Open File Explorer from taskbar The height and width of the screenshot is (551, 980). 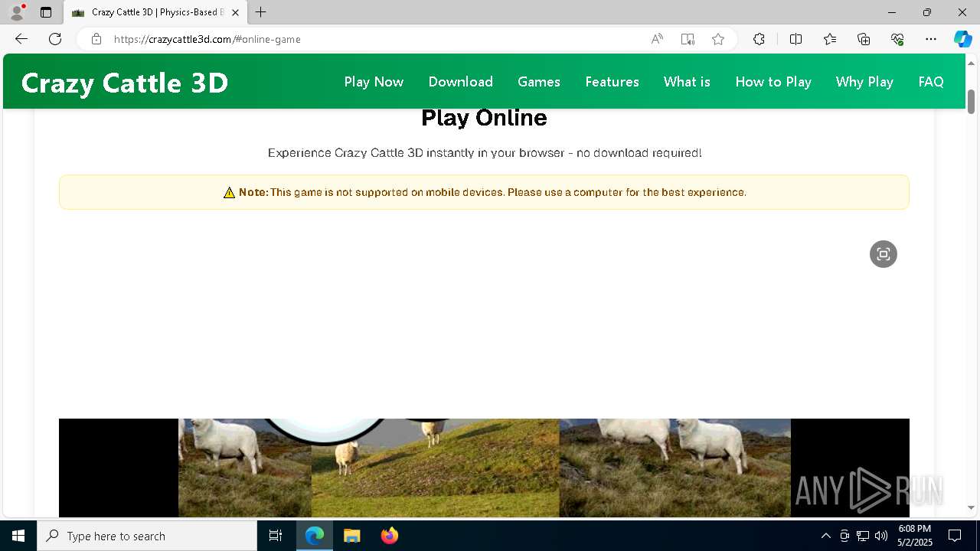[x=351, y=536]
